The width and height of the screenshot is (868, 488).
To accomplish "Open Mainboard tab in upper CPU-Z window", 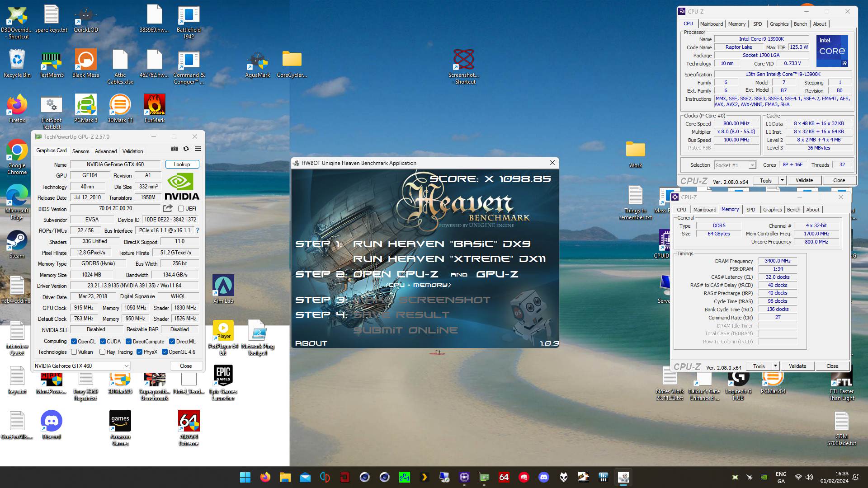I will (x=712, y=24).
